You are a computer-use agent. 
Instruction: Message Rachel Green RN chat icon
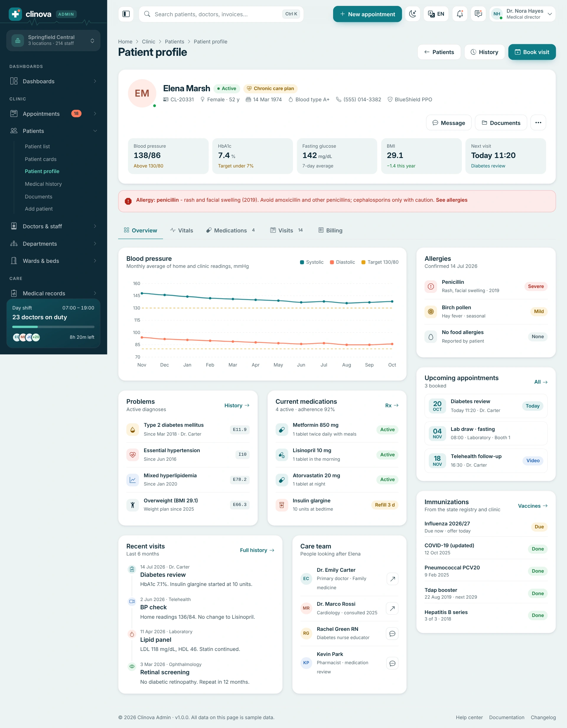pos(392,634)
